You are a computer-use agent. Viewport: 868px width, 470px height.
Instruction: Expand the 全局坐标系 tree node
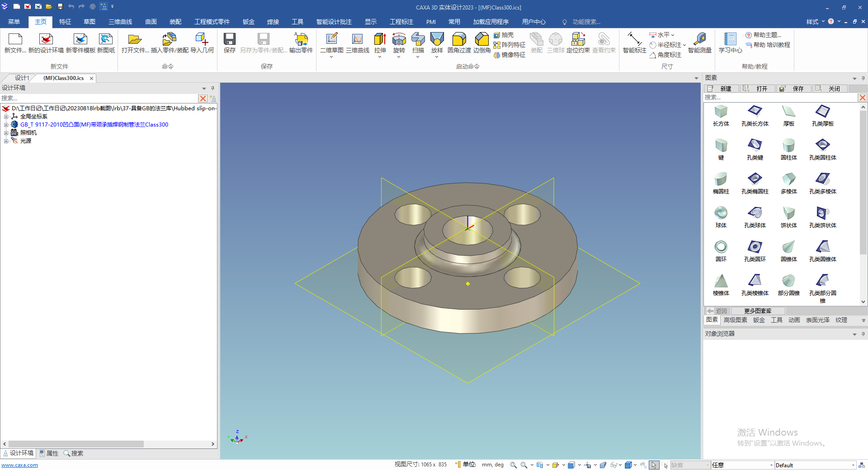click(6, 117)
